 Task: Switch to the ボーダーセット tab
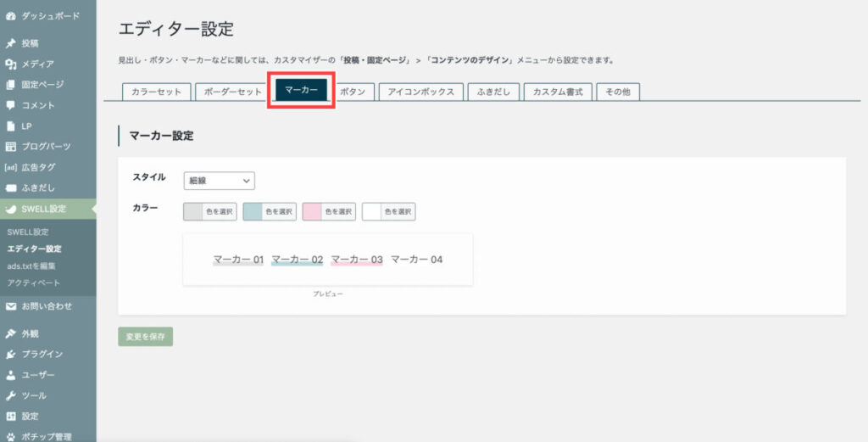point(232,92)
